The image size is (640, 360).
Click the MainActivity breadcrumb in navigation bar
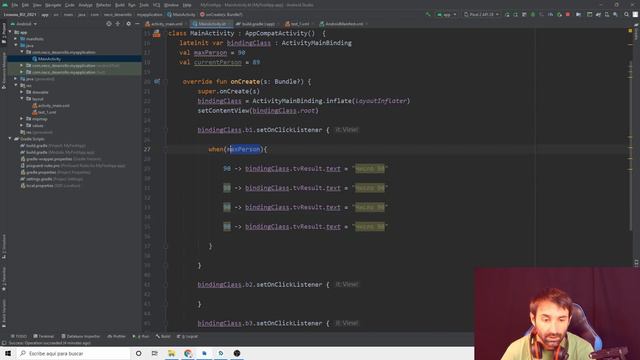pos(181,14)
